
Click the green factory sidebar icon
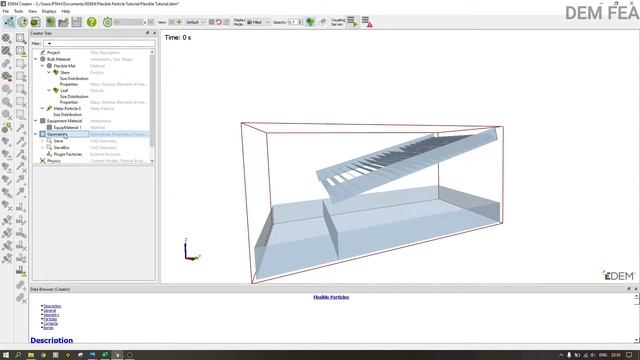[x=7, y=128]
